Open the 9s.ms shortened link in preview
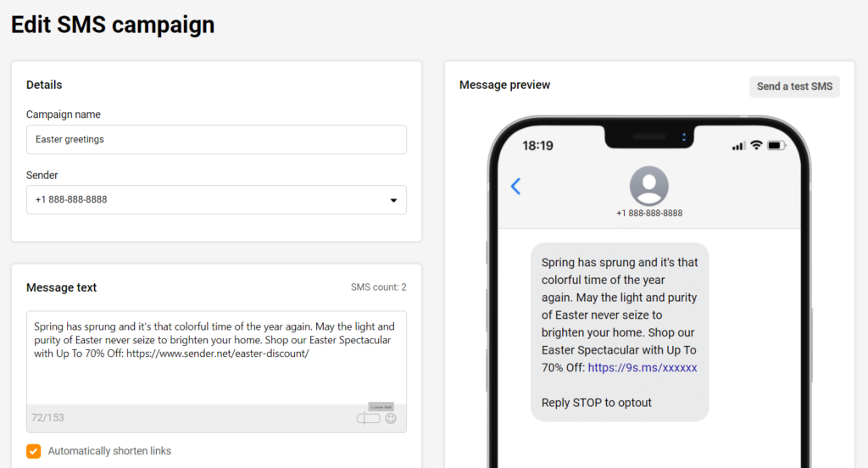Screen dimensions: 868x468 click(x=643, y=368)
